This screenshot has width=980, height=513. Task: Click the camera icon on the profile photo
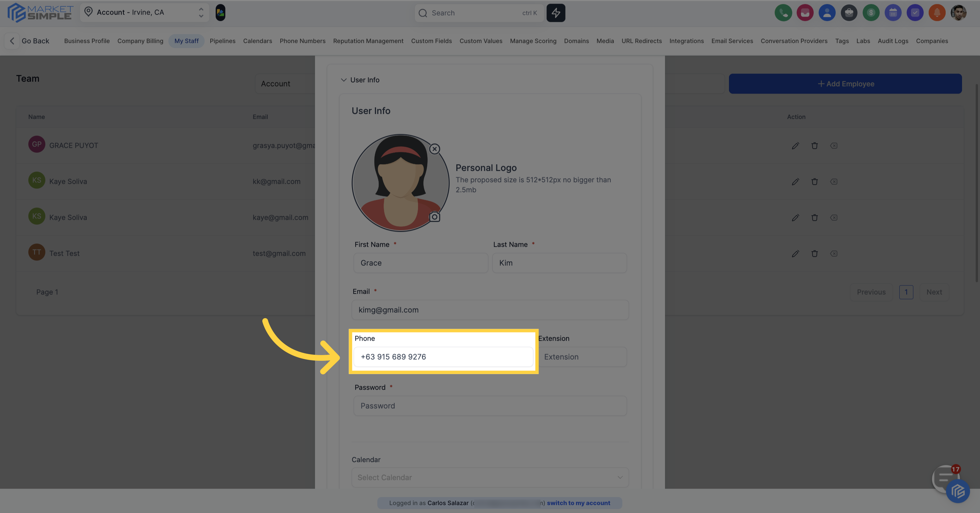point(434,217)
